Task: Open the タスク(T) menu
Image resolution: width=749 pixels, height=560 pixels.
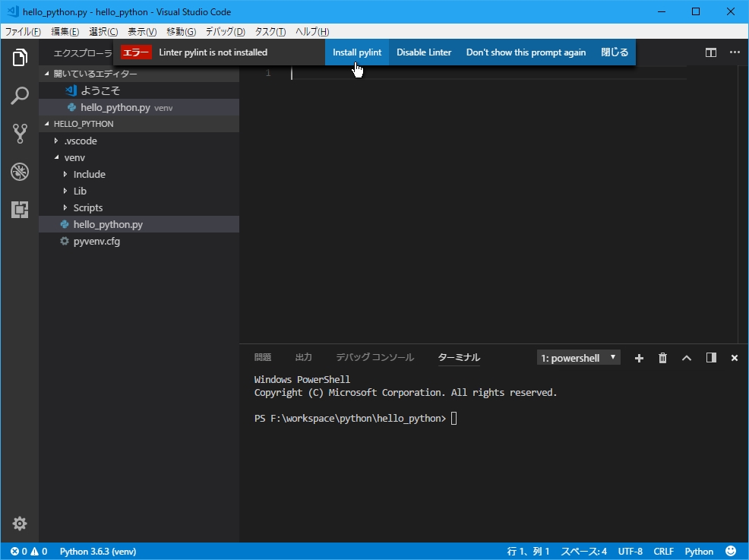Action: [x=270, y=32]
